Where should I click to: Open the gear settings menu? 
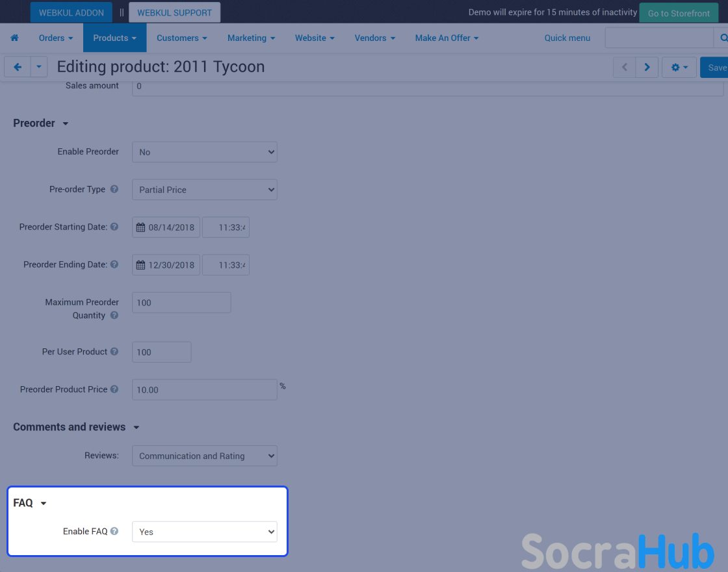(x=679, y=68)
